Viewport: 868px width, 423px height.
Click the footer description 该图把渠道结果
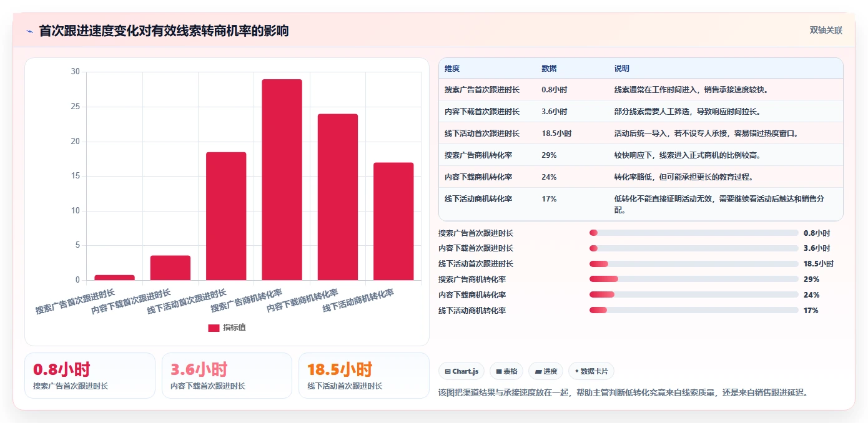(624, 392)
